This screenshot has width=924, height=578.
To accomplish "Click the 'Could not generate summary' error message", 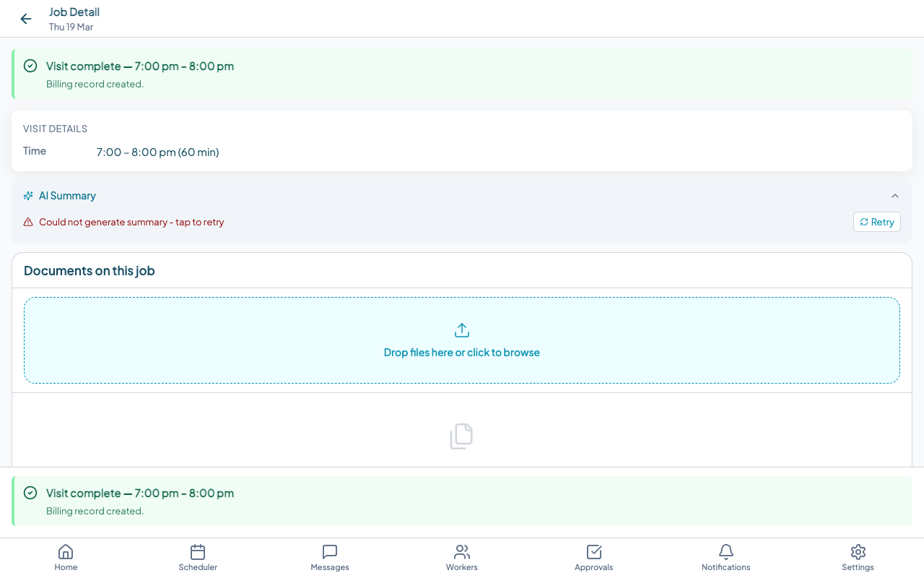I will [x=131, y=223].
